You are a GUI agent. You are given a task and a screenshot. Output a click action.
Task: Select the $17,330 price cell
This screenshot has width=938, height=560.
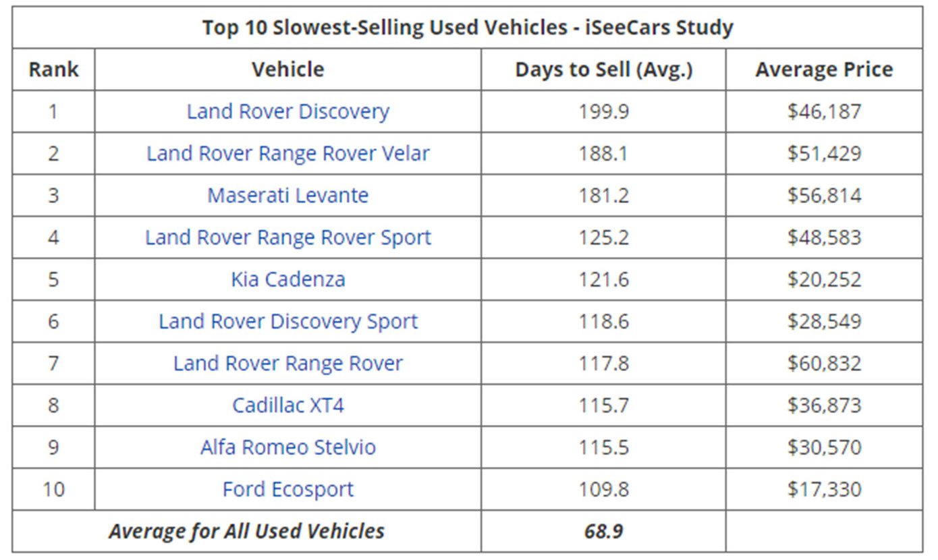point(824,489)
